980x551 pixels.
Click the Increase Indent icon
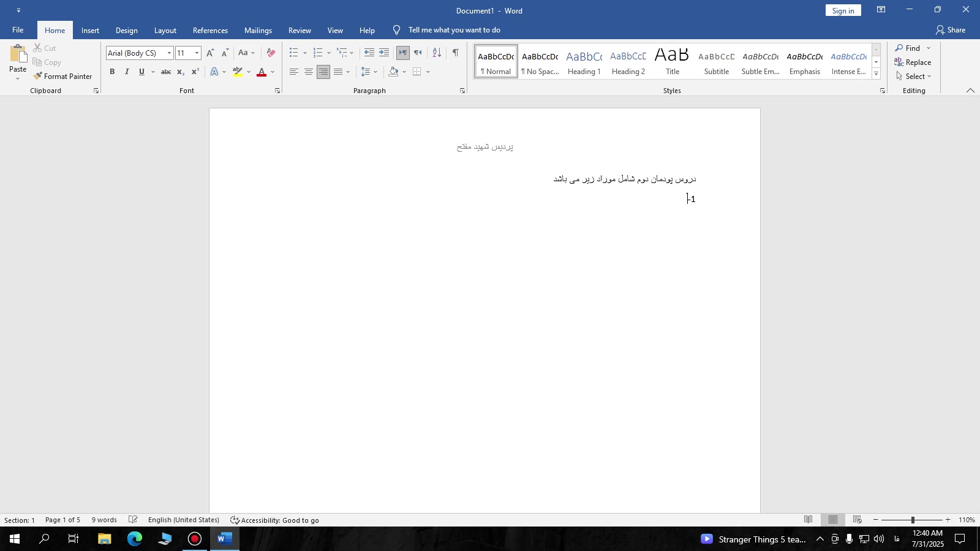[384, 53]
